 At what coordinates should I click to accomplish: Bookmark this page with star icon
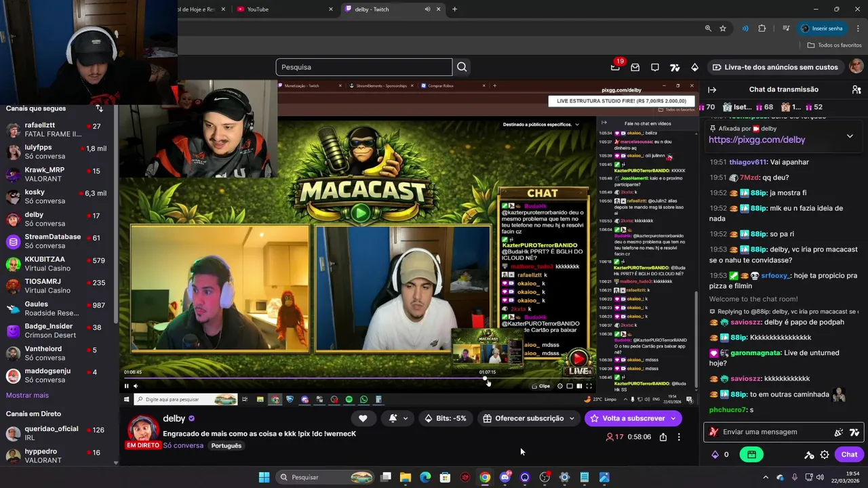coord(723,28)
